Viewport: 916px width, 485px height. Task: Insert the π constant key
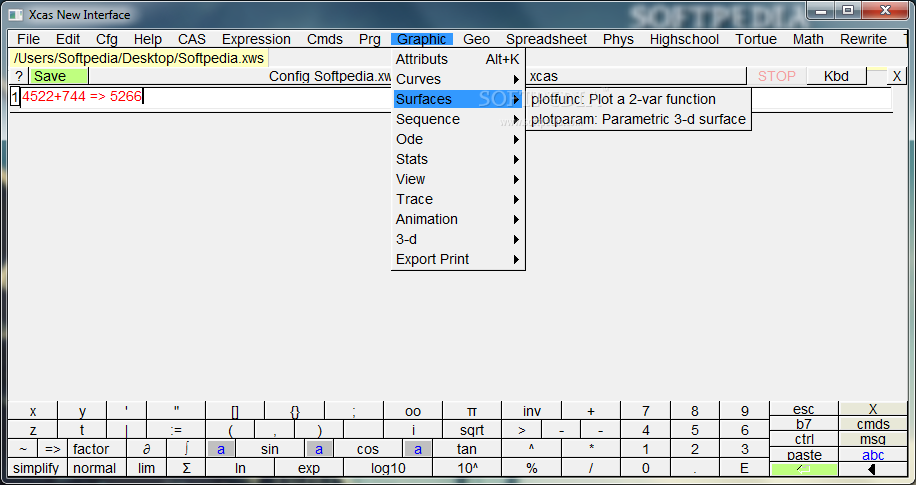[472, 411]
